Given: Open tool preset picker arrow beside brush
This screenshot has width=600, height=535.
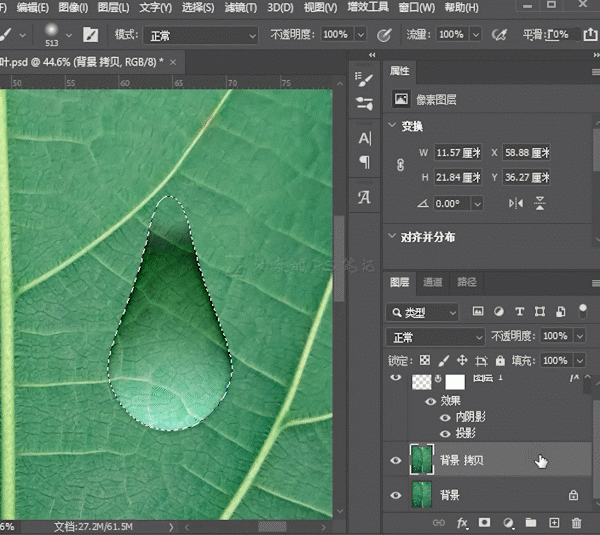Looking at the screenshot, I should click(22, 35).
